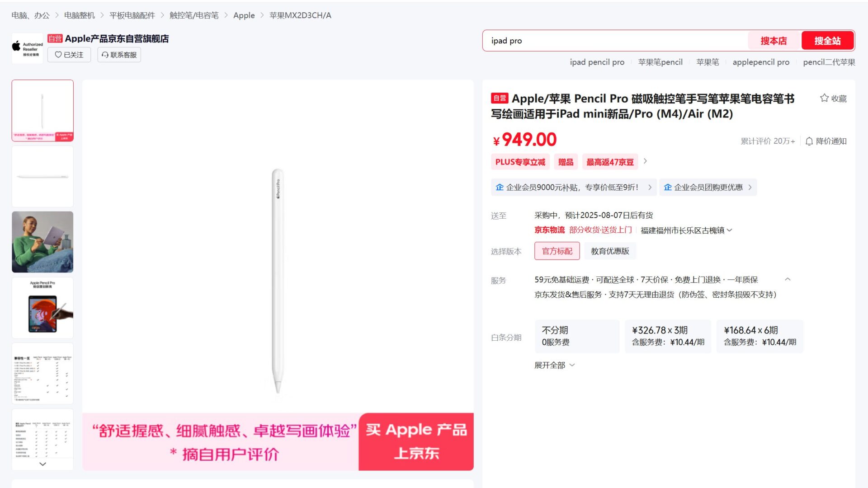
Task: Select the 教育优惠版 version option
Action: tap(610, 251)
